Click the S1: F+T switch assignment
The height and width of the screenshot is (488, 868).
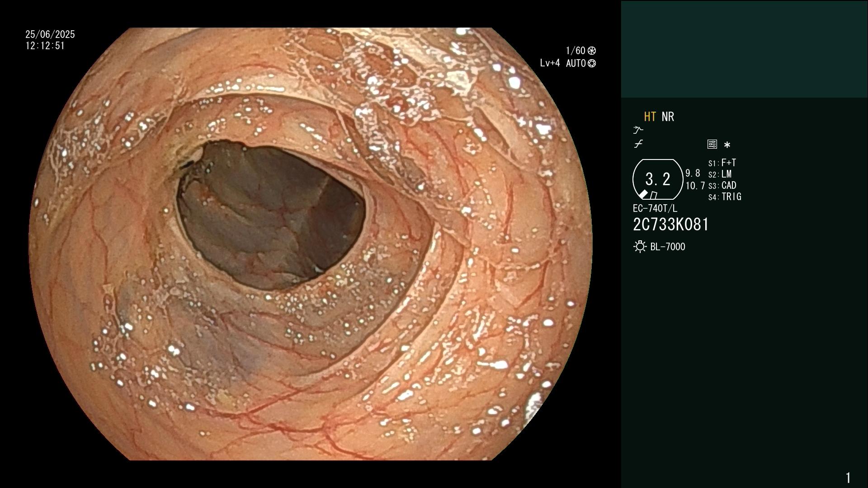(722, 163)
